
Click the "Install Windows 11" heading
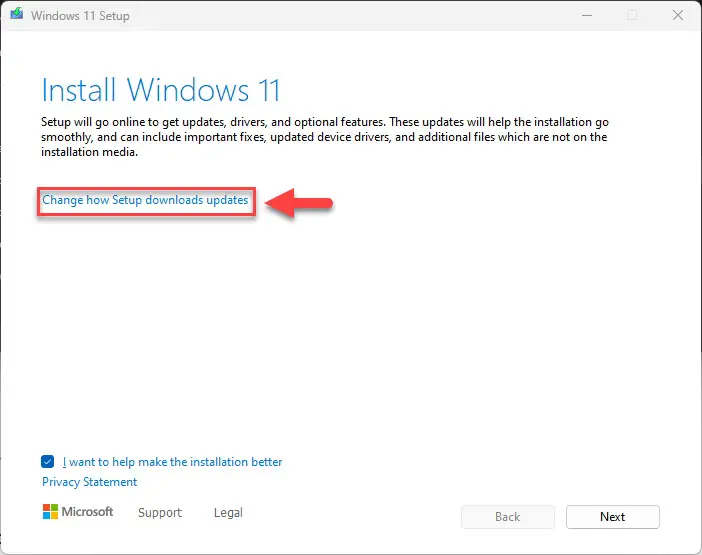pyautogui.click(x=161, y=90)
